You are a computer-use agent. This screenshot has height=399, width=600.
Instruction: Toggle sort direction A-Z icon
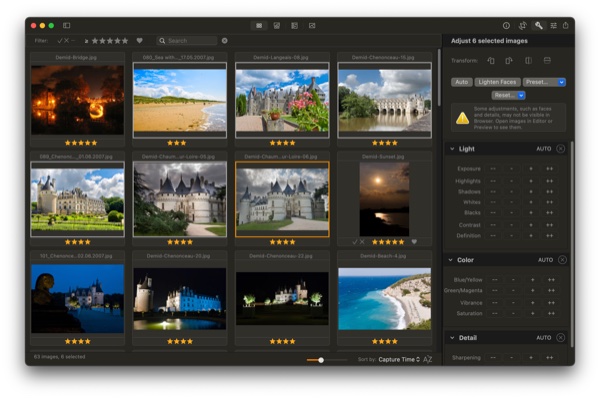point(428,359)
